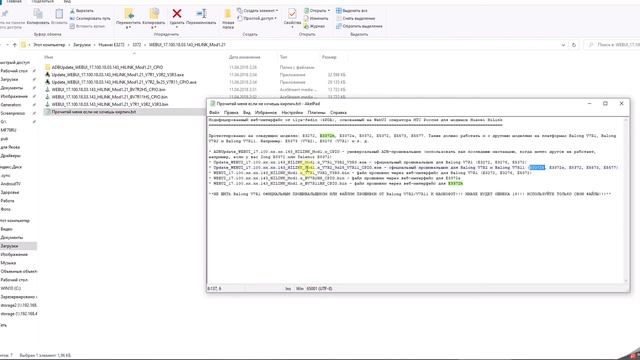Viewport: 640px width, 360px height.
Task: Switch to the Поделиться ribbon tab
Action: [x=42, y=2]
